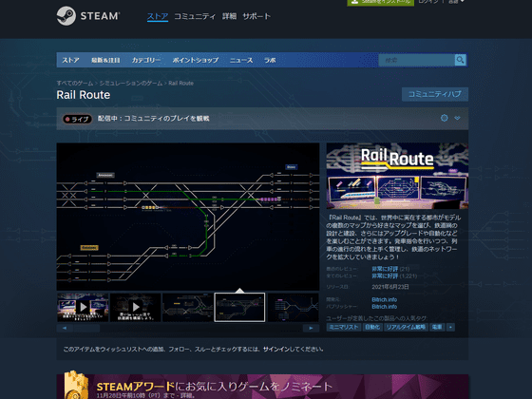Open ストア menu in blue store bar

tap(70, 60)
